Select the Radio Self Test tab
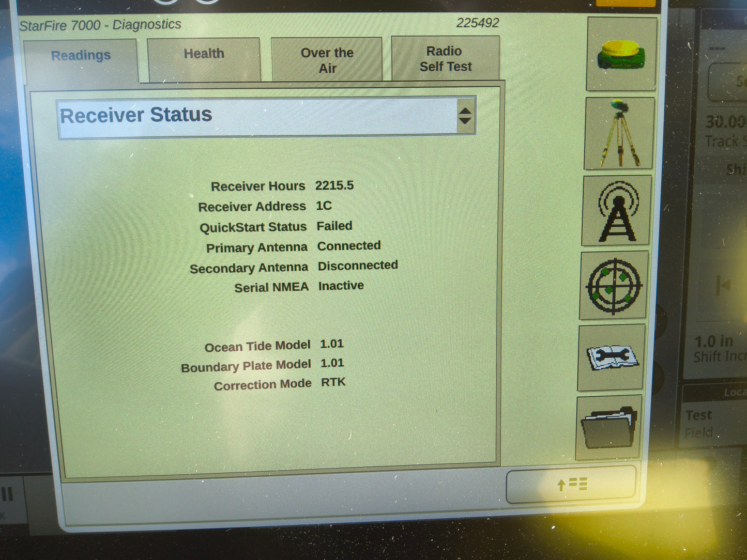 (445, 59)
